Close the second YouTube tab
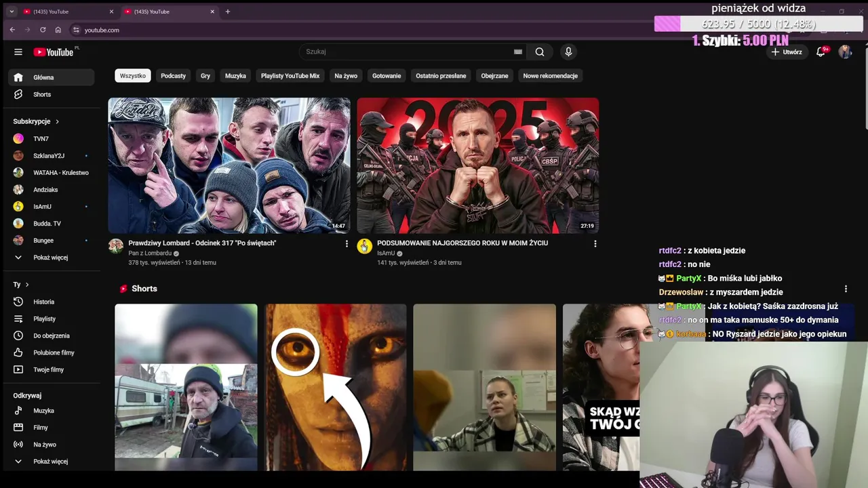 pyautogui.click(x=212, y=12)
